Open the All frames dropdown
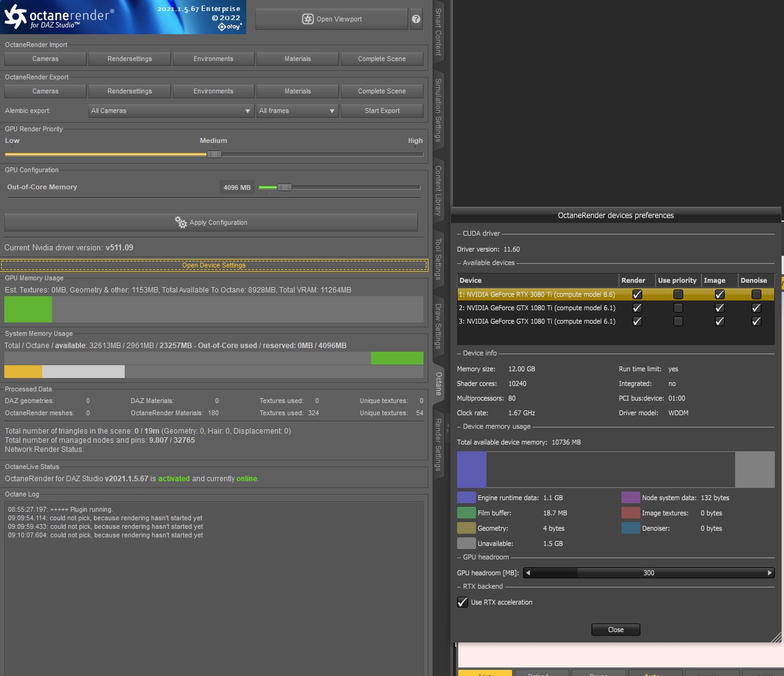This screenshot has width=784, height=676. click(297, 111)
